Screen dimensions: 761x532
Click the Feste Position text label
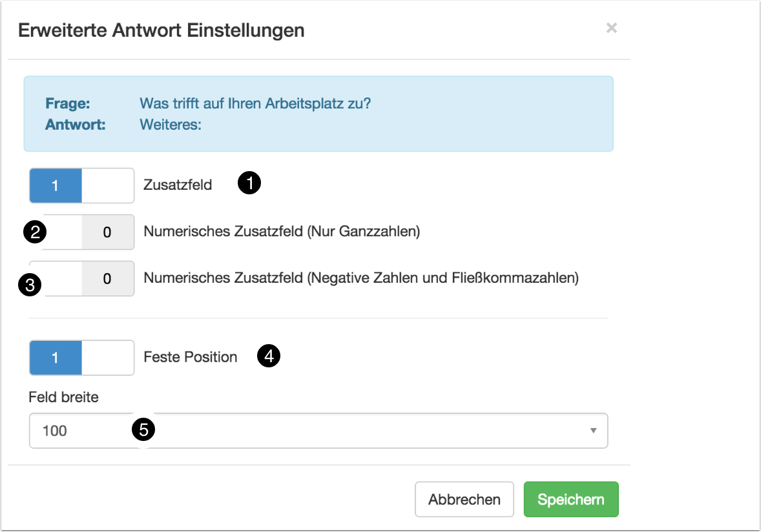click(x=191, y=357)
